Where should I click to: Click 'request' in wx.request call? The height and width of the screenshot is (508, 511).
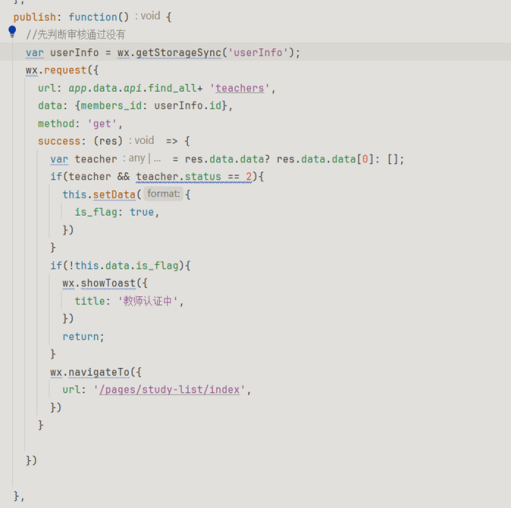65,70
